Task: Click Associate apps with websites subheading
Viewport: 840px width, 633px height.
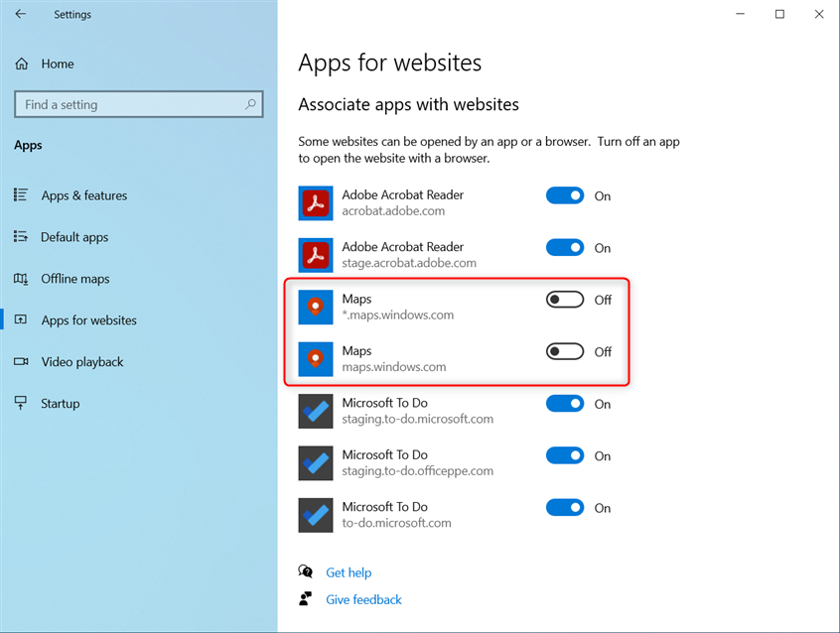Action: pos(408,104)
